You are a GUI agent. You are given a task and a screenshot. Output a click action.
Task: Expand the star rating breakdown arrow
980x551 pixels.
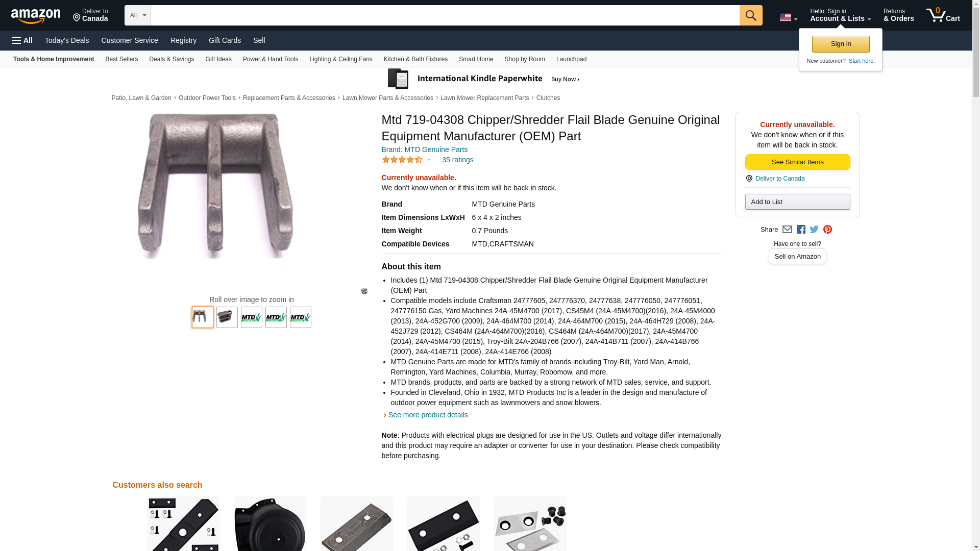(x=429, y=160)
